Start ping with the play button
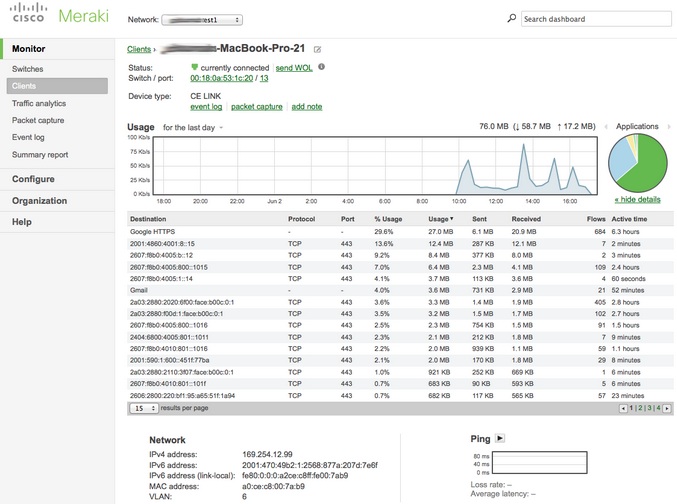 500,438
